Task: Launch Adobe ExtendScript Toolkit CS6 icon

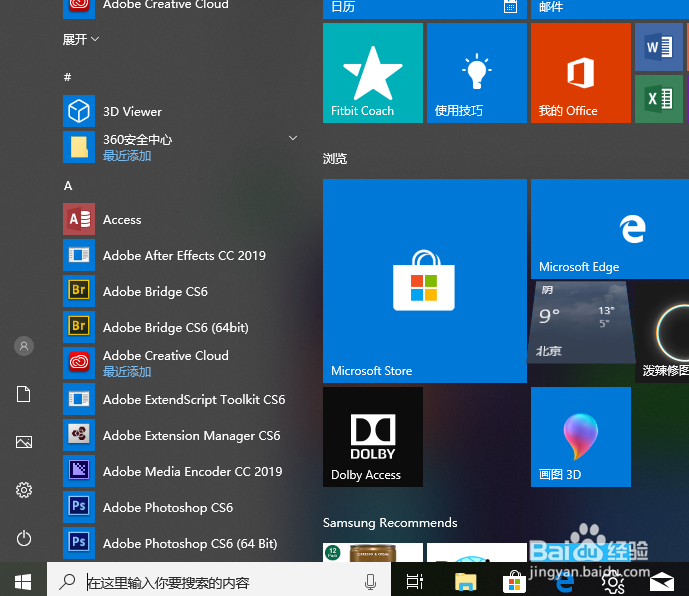Action: pos(79,399)
